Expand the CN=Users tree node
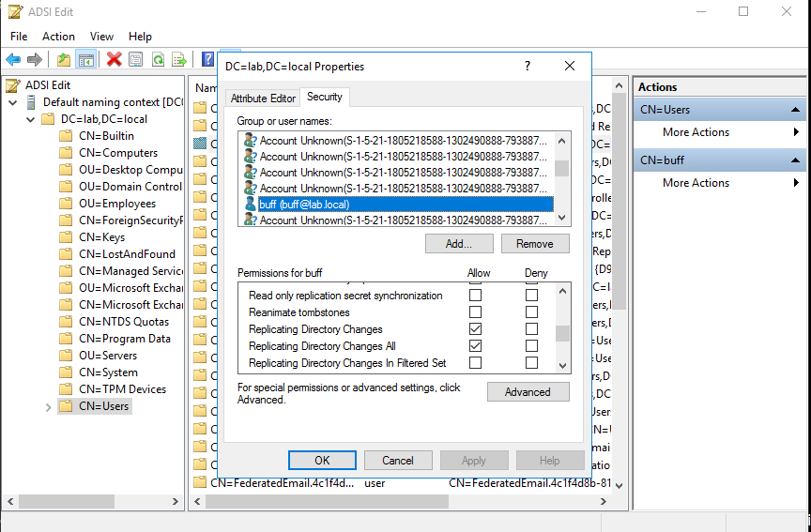Viewport: 811px width, 532px height. pos(48,407)
